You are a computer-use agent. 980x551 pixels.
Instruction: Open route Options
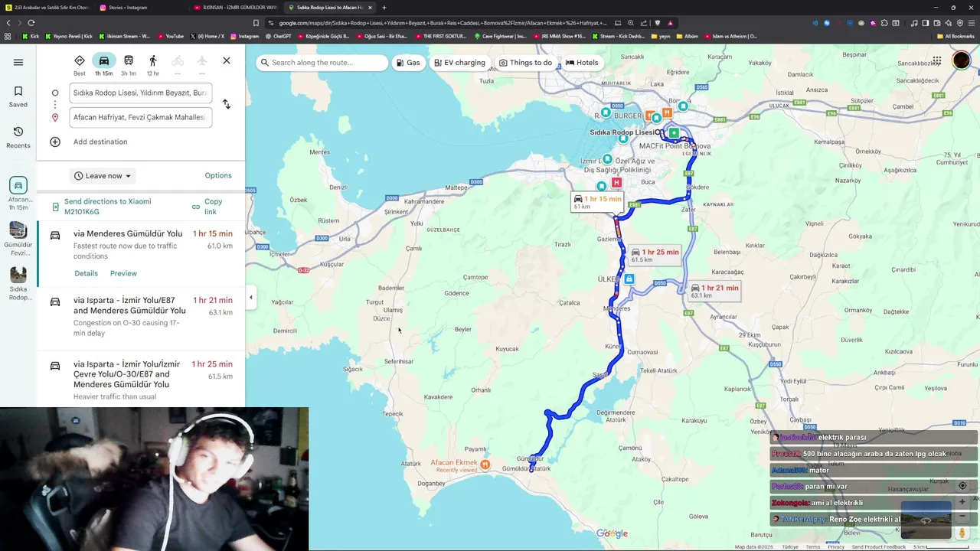pos(218,175)
